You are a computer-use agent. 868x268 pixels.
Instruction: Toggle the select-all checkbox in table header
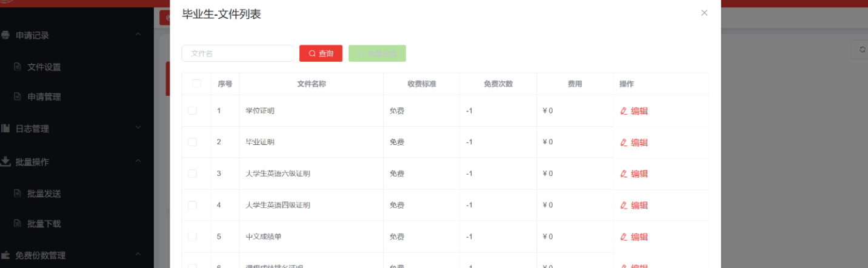click(196, 84)
